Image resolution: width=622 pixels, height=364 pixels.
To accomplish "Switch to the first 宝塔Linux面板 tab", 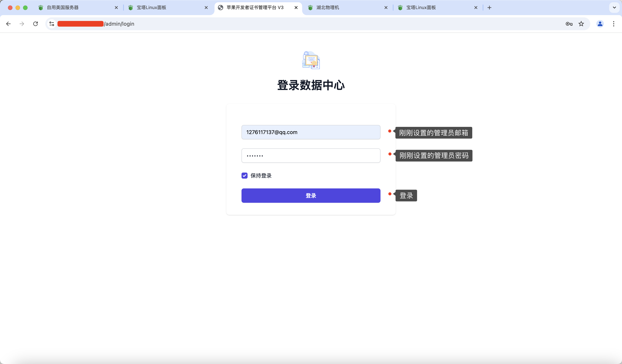I will (168, 8).
